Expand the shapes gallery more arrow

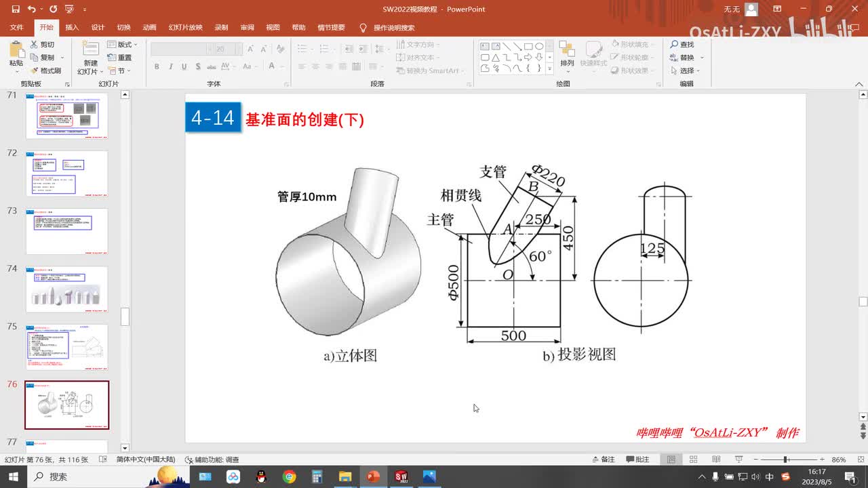[x=549, y=69]
